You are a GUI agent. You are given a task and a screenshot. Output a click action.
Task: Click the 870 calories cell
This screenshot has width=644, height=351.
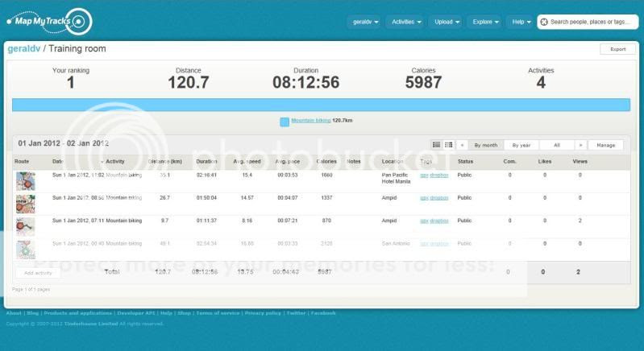click(326, 221)
